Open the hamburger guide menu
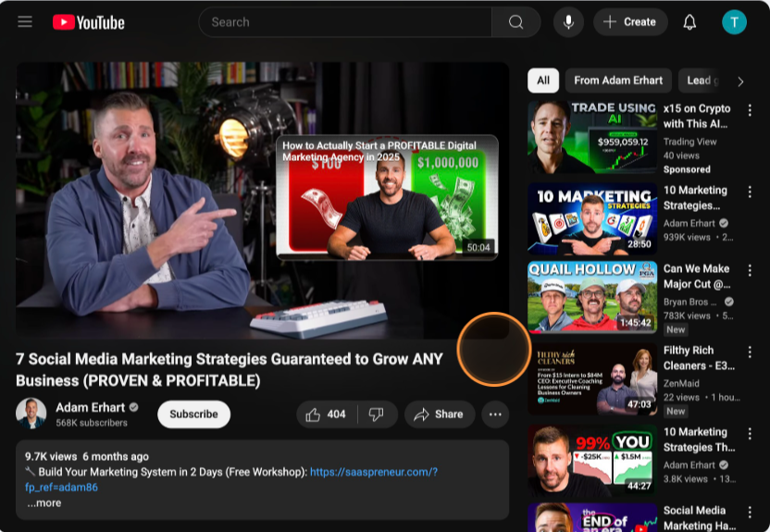 [x=25, y=22]
